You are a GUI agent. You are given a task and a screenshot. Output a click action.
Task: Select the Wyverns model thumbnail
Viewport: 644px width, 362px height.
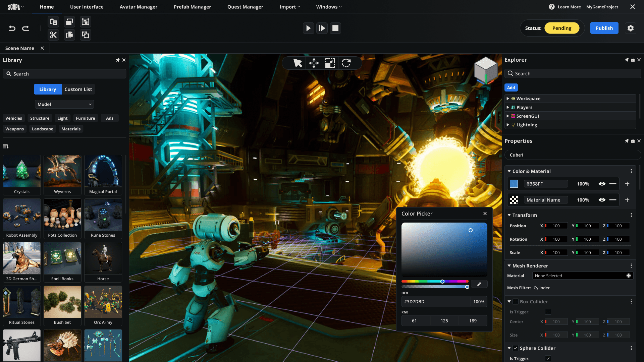[x=62, y=174]
